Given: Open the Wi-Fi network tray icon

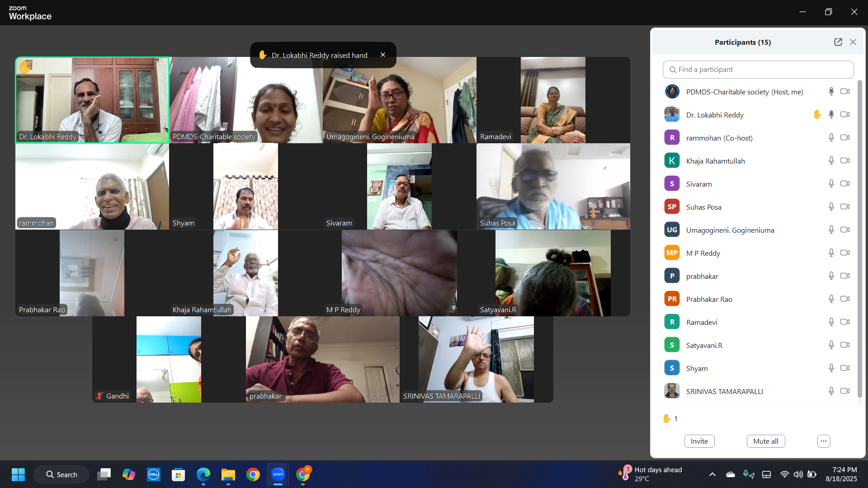Looking at the screenshot, I should coord(785,474).
